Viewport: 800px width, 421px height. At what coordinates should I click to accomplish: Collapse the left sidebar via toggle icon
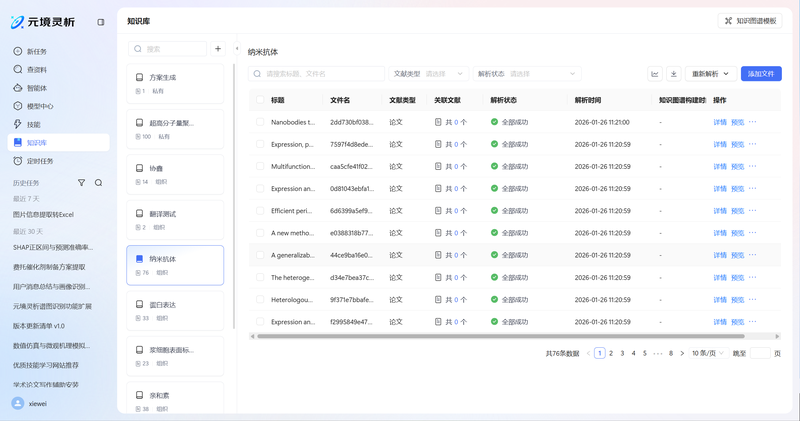[101, 22]
